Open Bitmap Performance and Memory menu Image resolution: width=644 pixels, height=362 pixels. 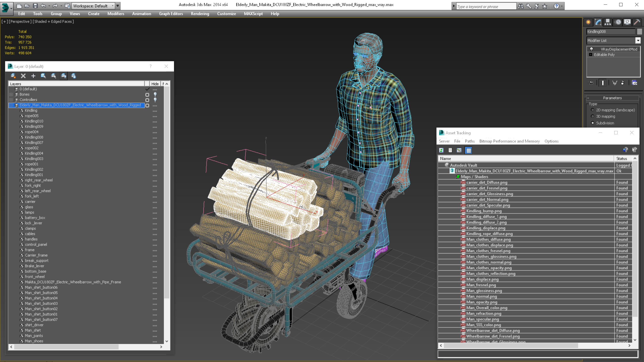click(510, 141)
